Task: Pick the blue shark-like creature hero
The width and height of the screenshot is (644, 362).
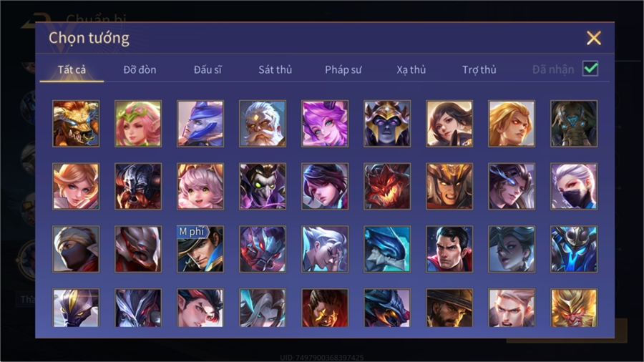Action: pos(387,249)
